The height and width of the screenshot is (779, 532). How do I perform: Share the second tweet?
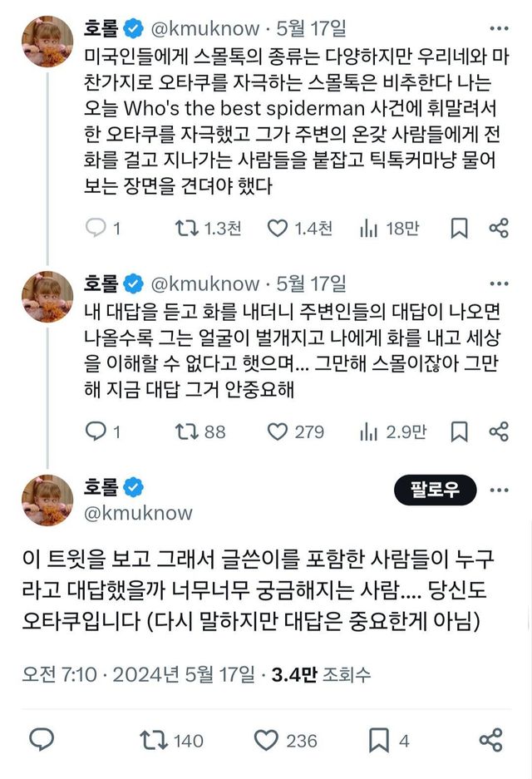[x=499, y=431]
